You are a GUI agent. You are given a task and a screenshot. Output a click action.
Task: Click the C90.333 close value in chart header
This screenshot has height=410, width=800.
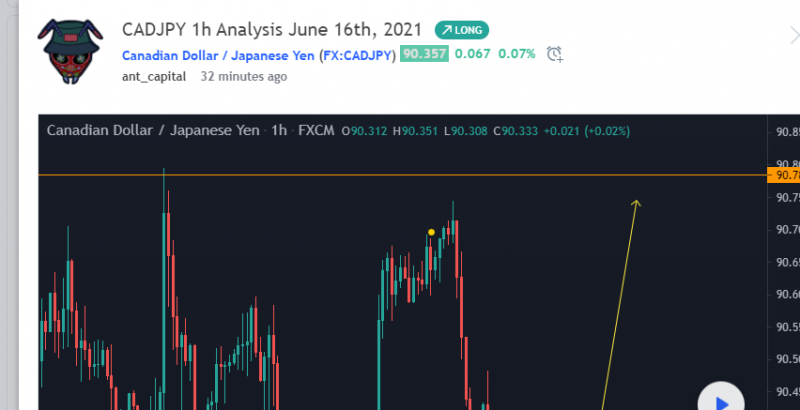click(520, 131)
